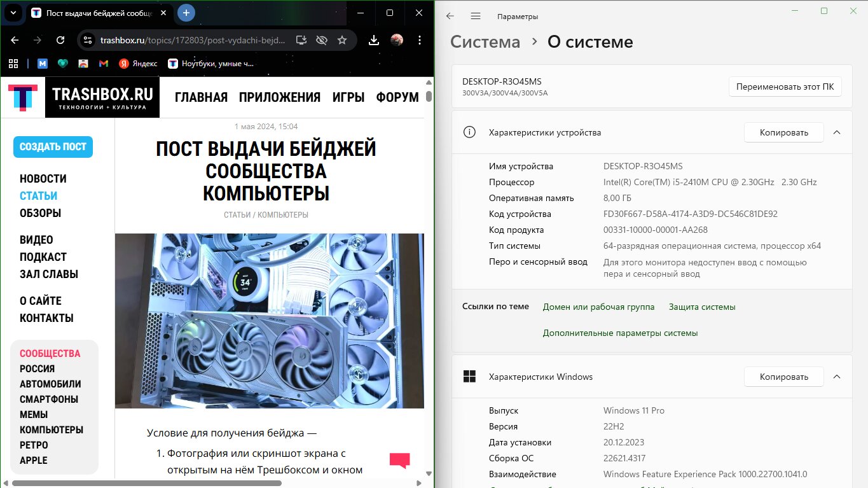This screenshot has height=488, width=868.
Task: Click the Переименовать этот ПК button
Action: 785,87
